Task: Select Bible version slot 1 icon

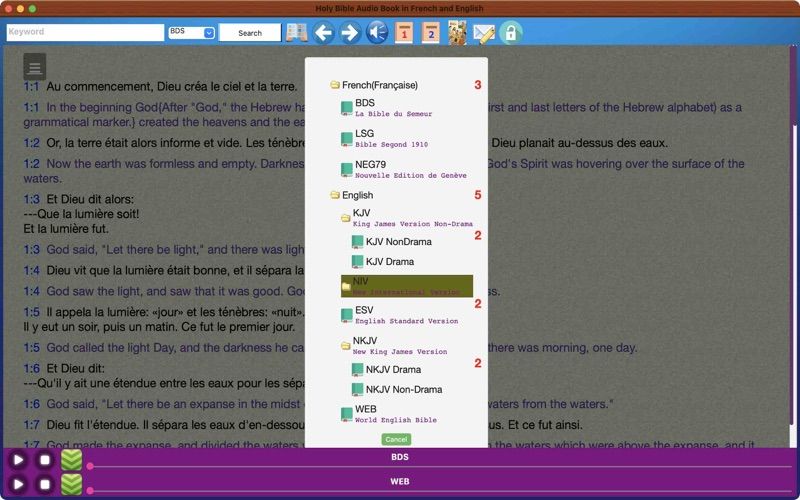Action: click(x=404, y=33)
